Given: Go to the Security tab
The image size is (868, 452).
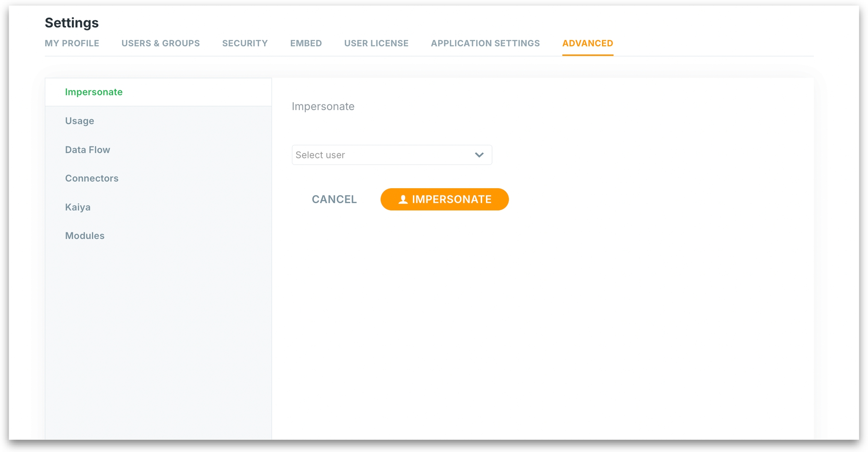Looking at the screenshot, I should pos(245,43).
